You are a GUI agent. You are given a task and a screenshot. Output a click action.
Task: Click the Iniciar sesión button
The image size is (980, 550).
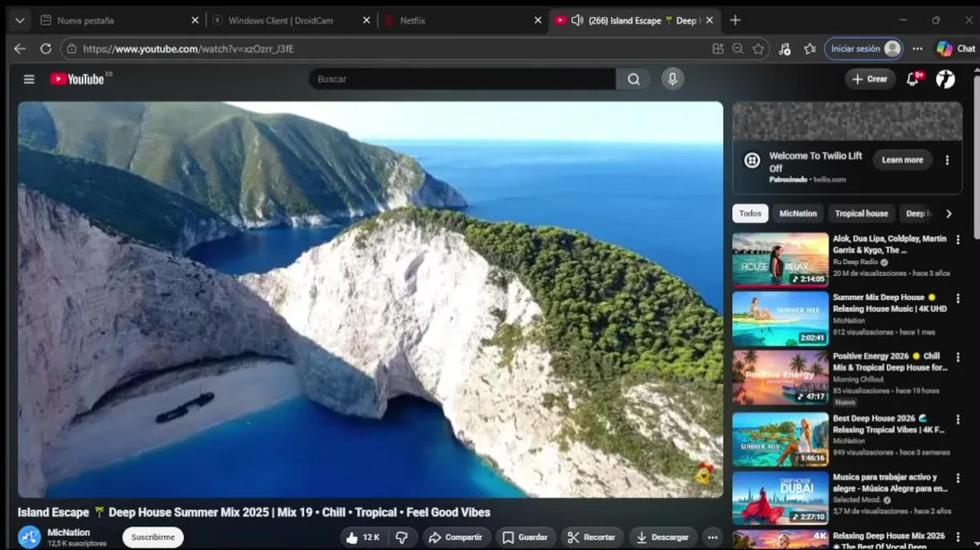tap(863, 49)
